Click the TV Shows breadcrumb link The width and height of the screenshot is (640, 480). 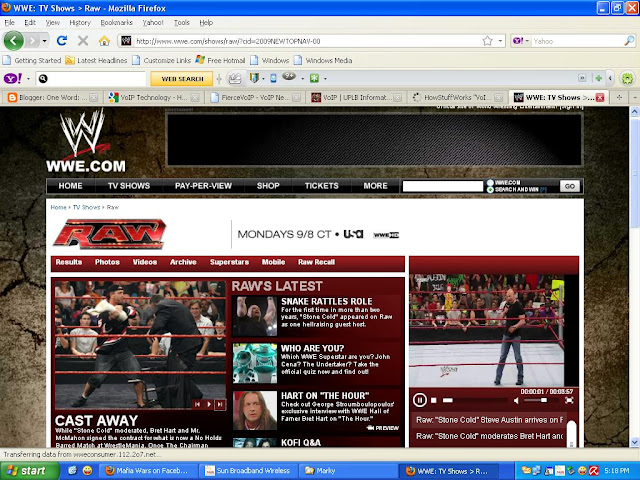pyautogui.click(x=86, y=207)
